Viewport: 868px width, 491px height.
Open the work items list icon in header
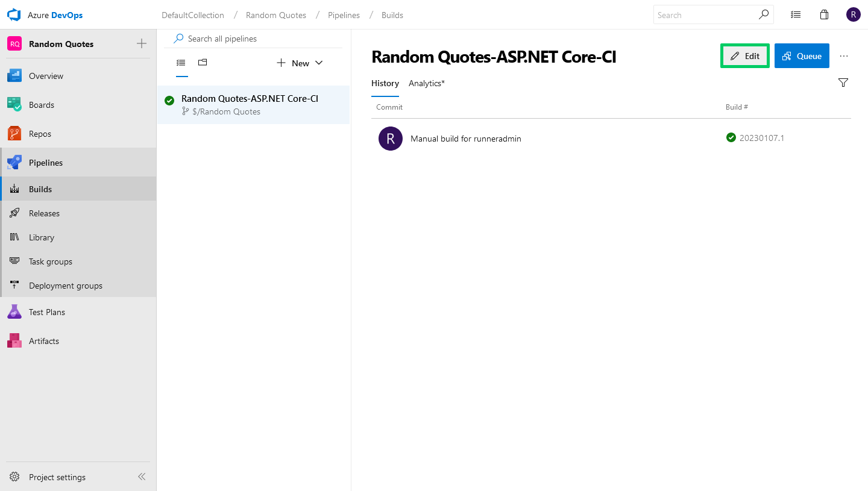tap(796, 15)
